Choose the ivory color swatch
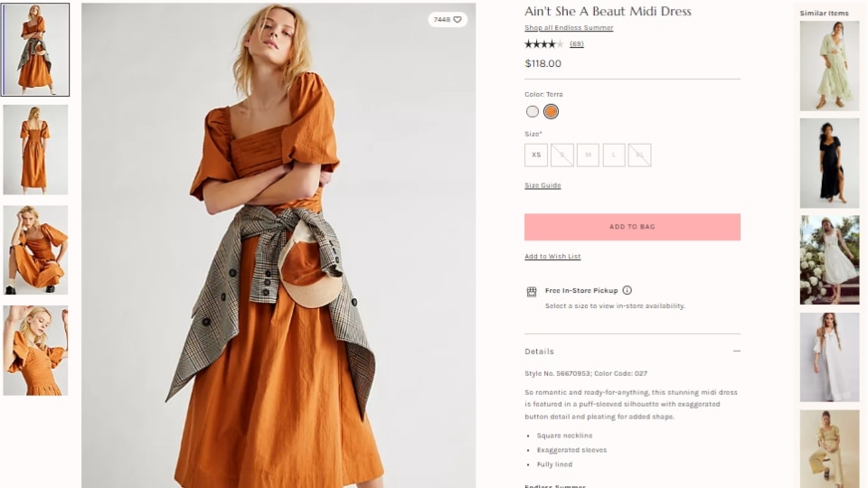 [532, 112]
